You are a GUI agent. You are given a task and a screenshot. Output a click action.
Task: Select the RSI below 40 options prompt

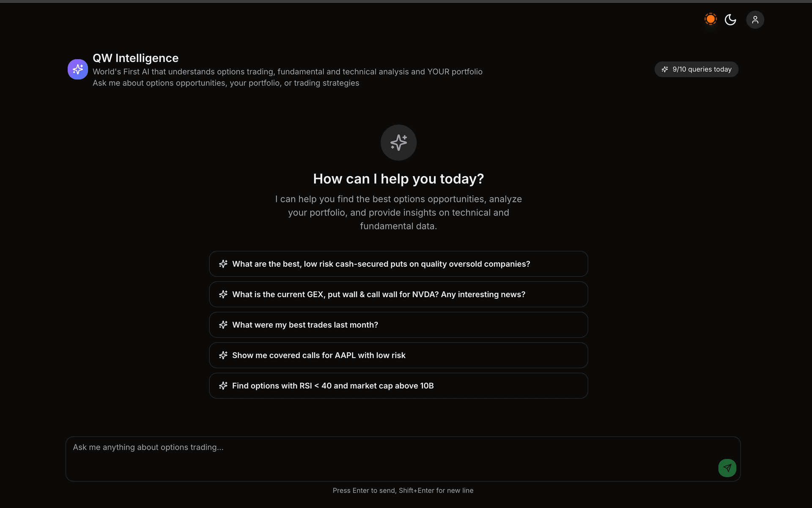click(398, 385)
